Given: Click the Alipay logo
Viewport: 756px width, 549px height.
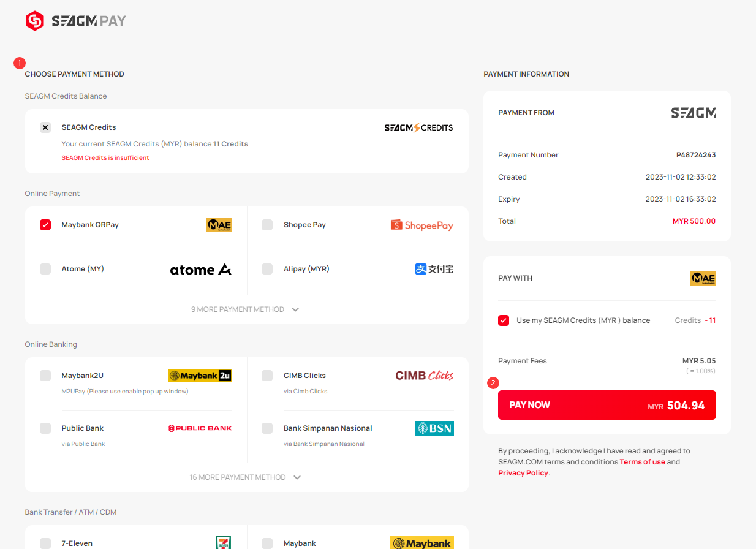Looking at the screenshot, I should pos(434,269).
